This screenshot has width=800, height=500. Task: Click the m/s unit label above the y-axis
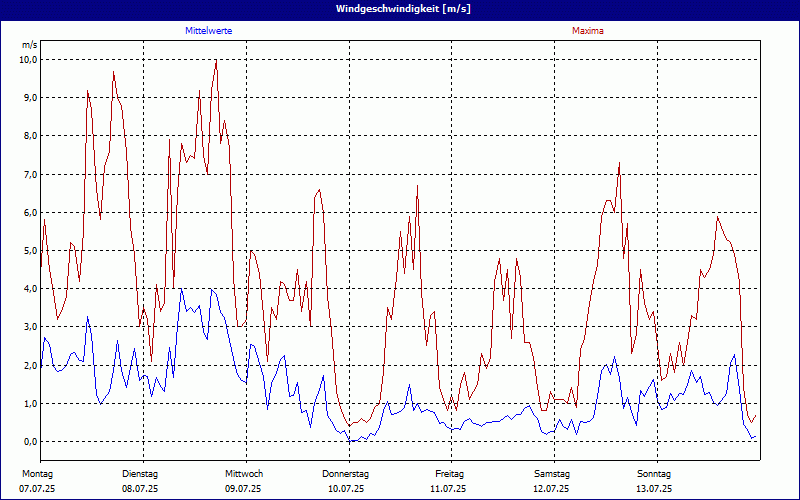click(x=29, y=46)
